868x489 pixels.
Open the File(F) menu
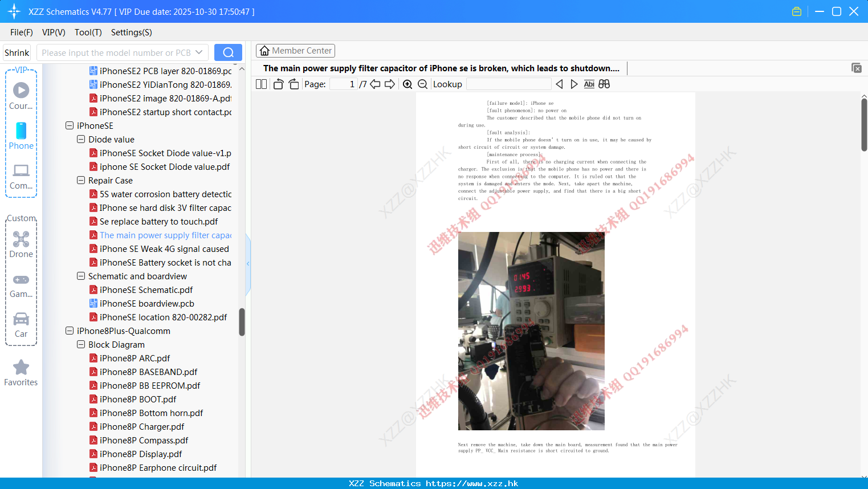[x=22, y=32]
